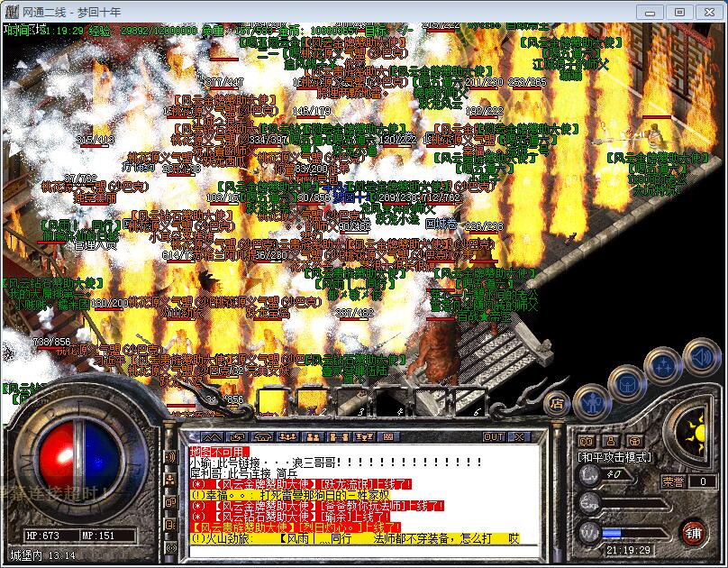This screenshot has width=728, height=568.
Task: Click yellow chat line from 幸福。。
Action: [x=290, y=495]
